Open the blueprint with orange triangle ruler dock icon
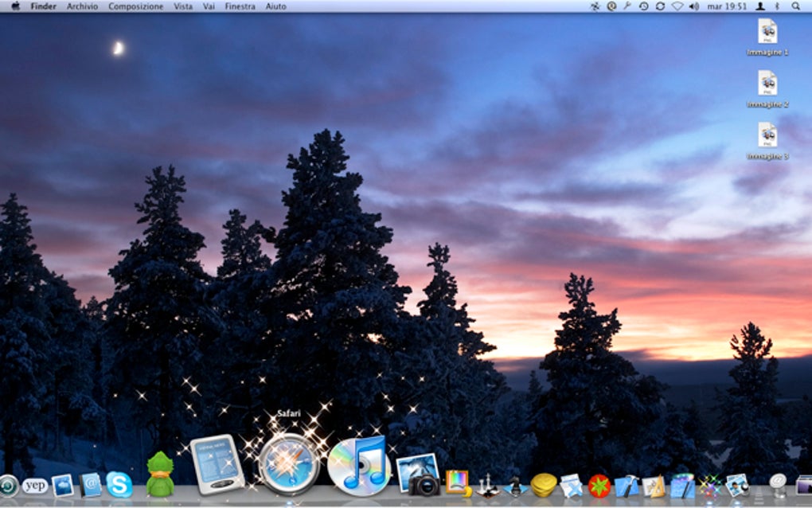Viewport: 812px width, 508px height. pos(654,487)
